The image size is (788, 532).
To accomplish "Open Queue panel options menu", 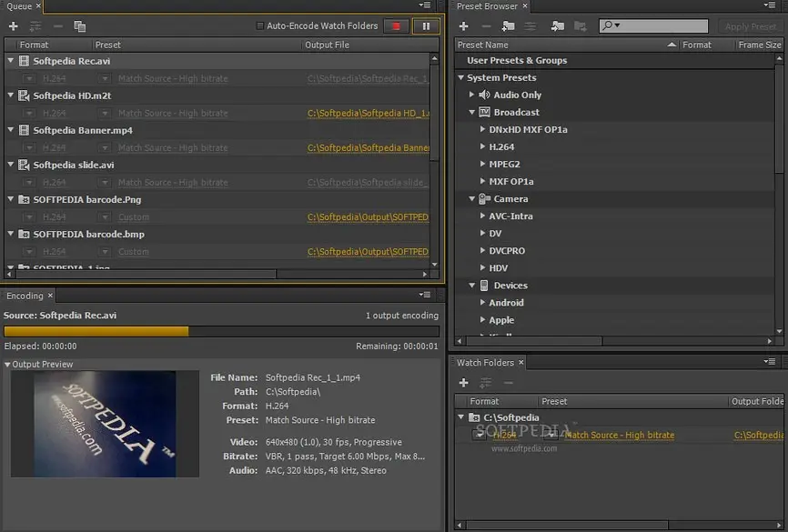I will coord(425,5).
